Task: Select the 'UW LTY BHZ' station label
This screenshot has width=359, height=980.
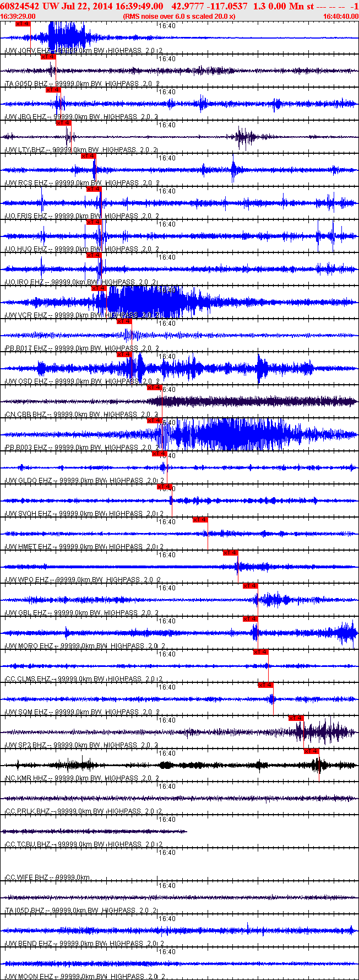Action: pyautogui.click(x=25, y=150)
